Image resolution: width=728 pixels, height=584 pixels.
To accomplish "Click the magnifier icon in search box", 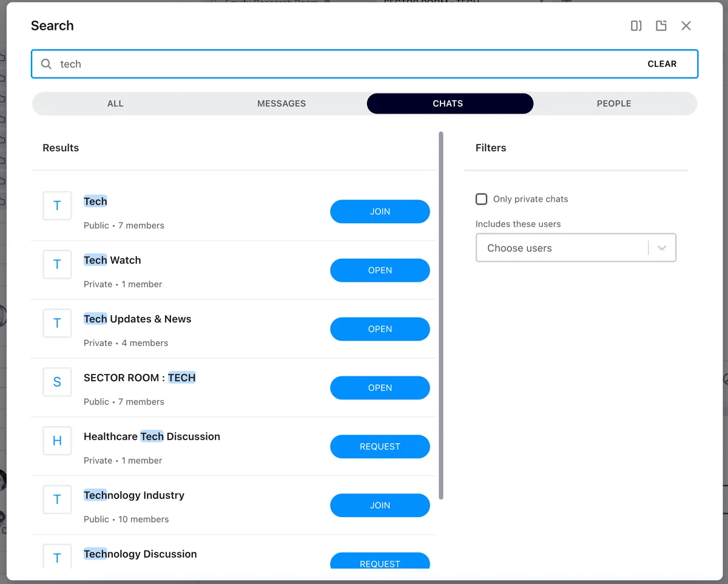I will coord(46,64).
